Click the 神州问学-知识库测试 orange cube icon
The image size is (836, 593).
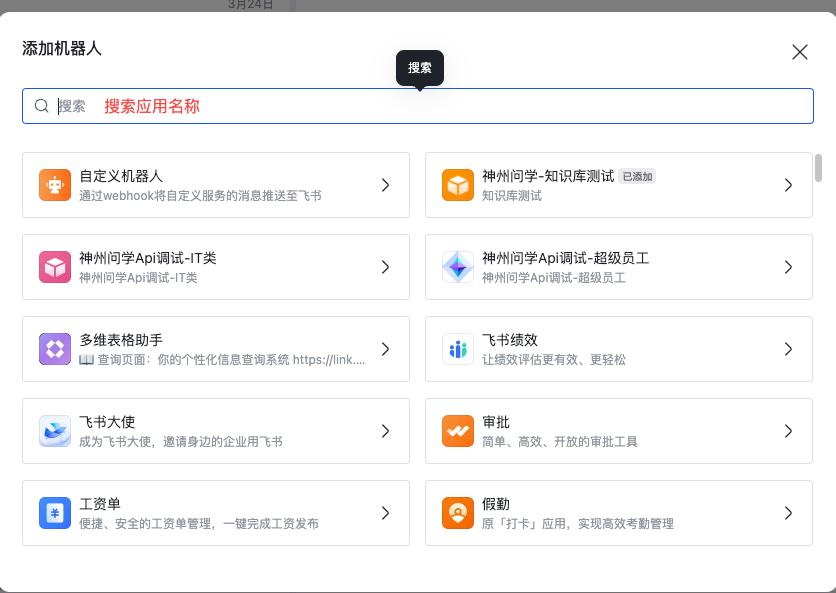pos(457,185)
